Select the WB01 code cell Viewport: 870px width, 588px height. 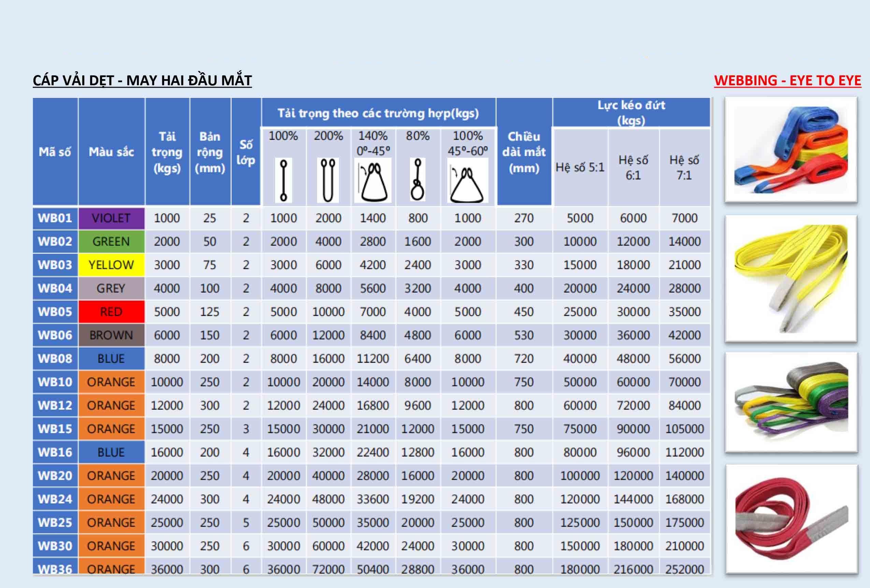tap(55, 218)
